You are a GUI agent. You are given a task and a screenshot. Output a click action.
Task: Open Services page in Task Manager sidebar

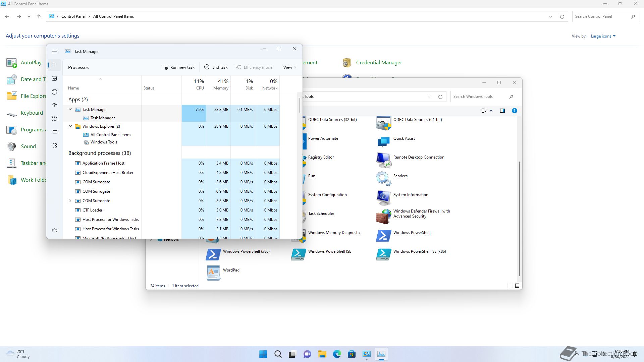coord(54,145)
